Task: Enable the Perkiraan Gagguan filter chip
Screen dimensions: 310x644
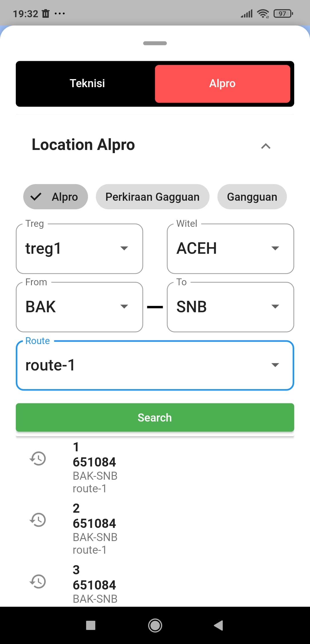Action: tap(152, 197)
